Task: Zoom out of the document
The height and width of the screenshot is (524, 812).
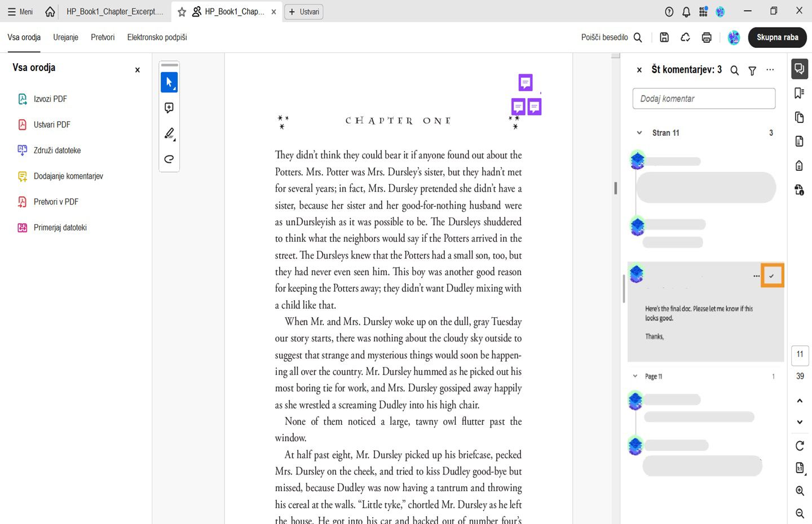Action: [800, 513]
